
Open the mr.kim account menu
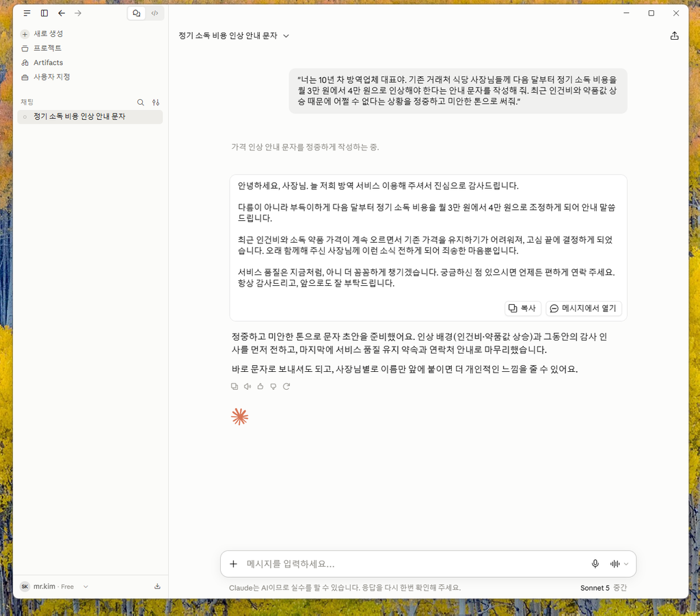[54, 587]
